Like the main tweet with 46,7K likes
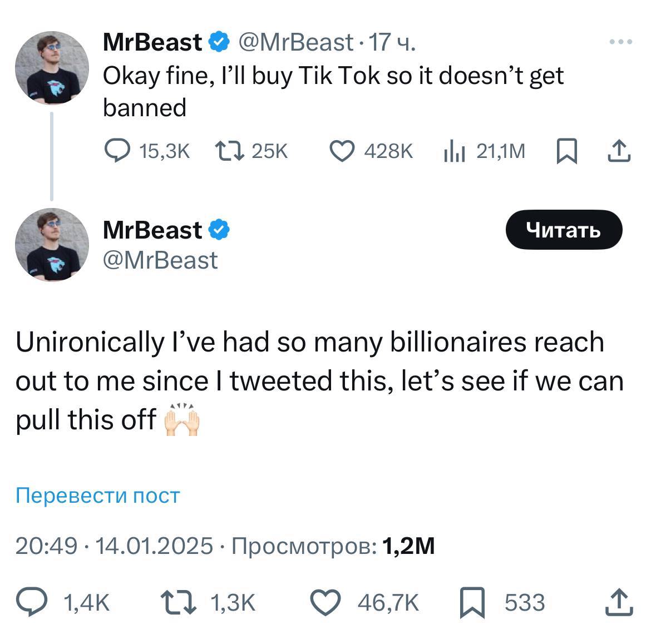The width and height of the screenshot is (651, 644). point(325,603)
